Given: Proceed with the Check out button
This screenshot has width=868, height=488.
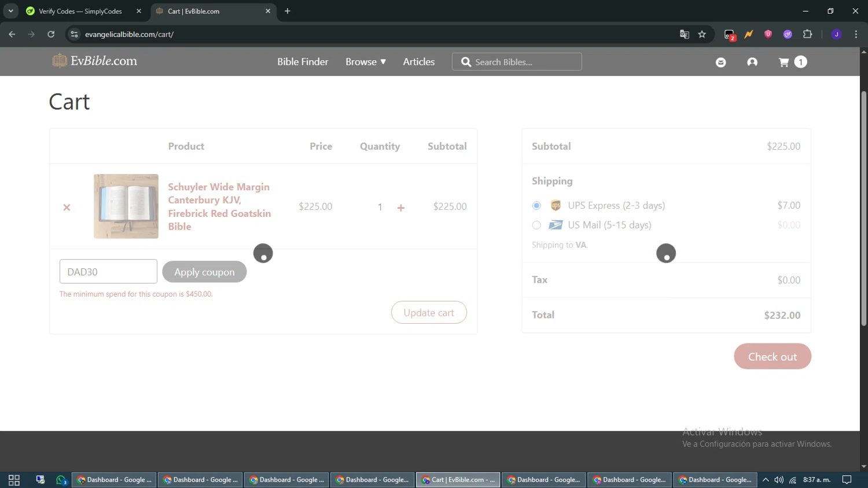Looking at the screenshot, I should click(773, 357).
